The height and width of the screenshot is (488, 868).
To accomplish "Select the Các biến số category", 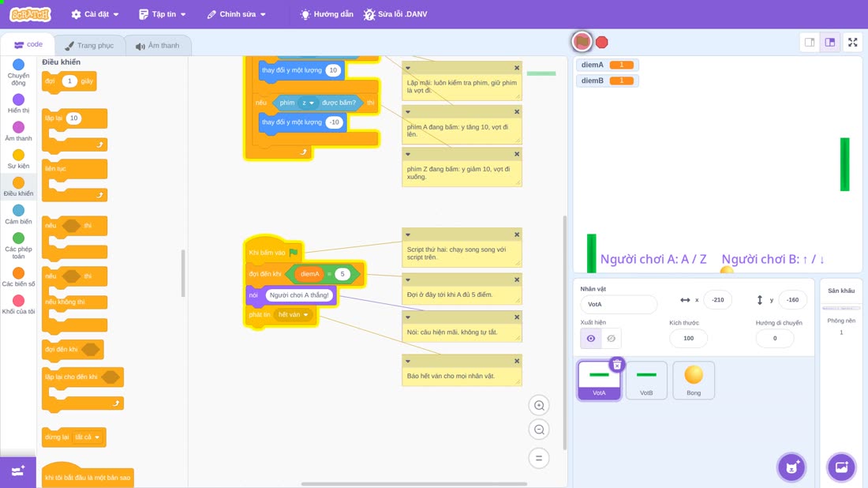I will coord(18,277).
